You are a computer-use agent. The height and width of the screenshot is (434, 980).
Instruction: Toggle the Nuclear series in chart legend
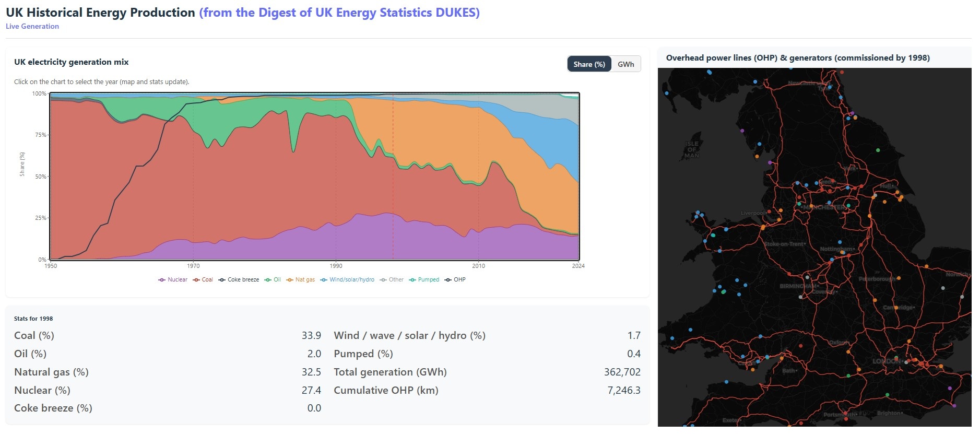tap(173, 280)
